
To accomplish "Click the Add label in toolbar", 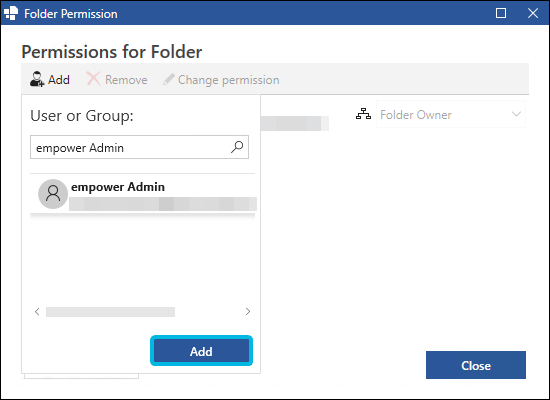I will coord(59,80).
